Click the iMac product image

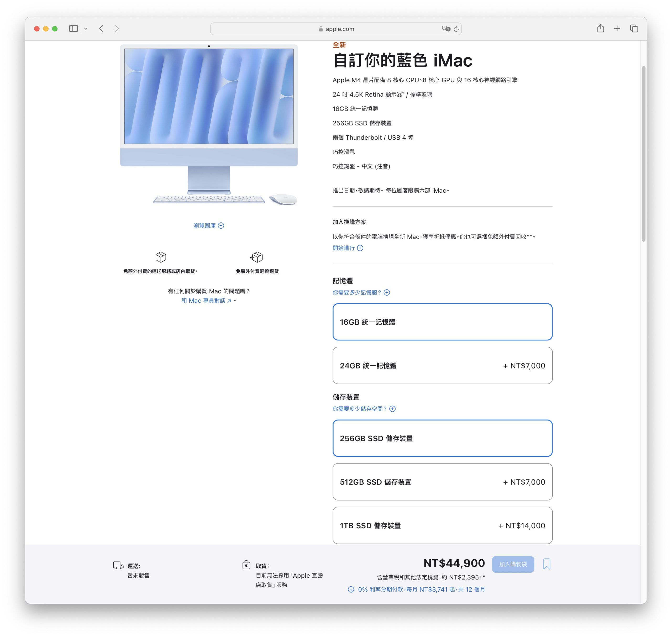pos(209,125)
